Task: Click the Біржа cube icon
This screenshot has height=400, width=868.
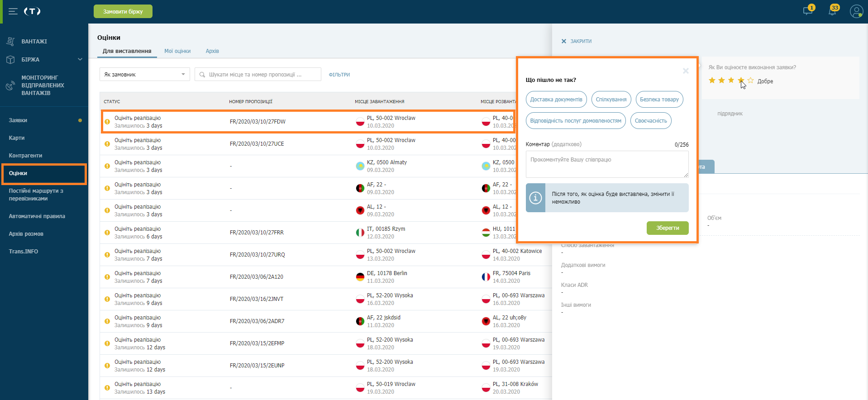Action: (10, 59)
